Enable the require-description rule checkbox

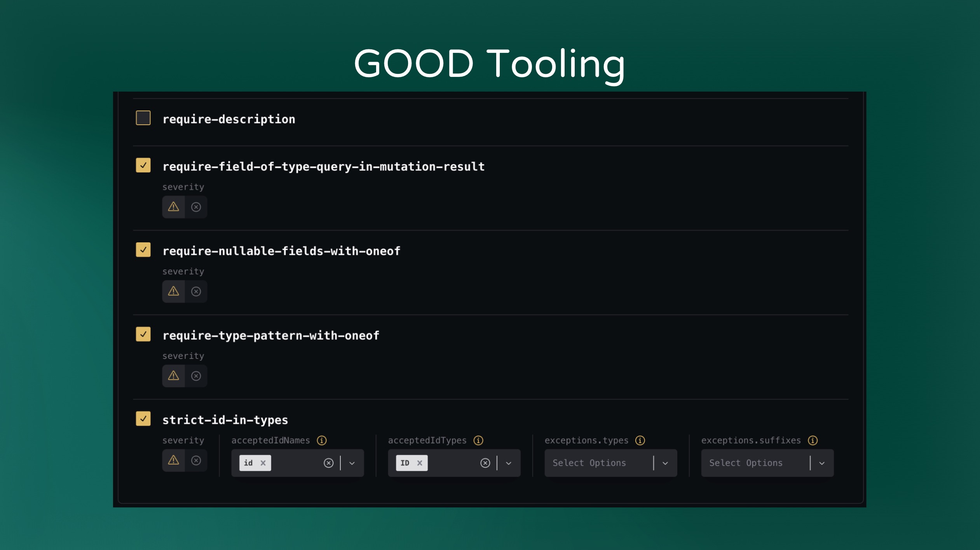[x=143, y=118]
